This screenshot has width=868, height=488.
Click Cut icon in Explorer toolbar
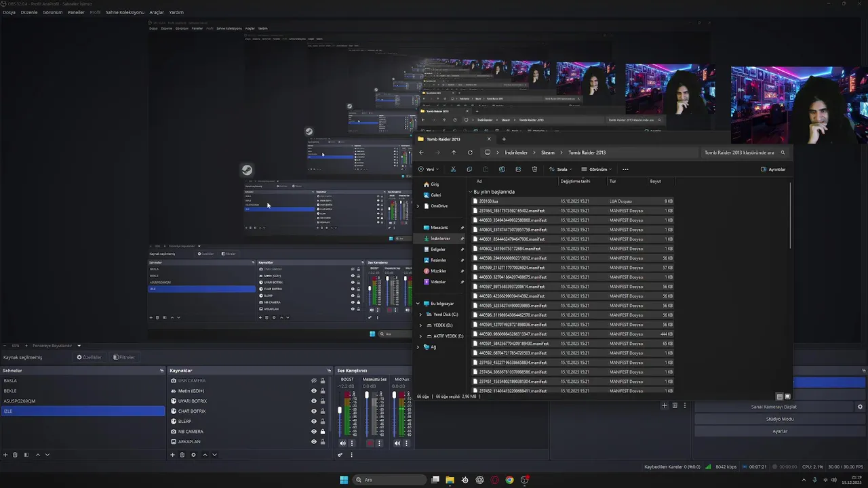tap(453, 169)
